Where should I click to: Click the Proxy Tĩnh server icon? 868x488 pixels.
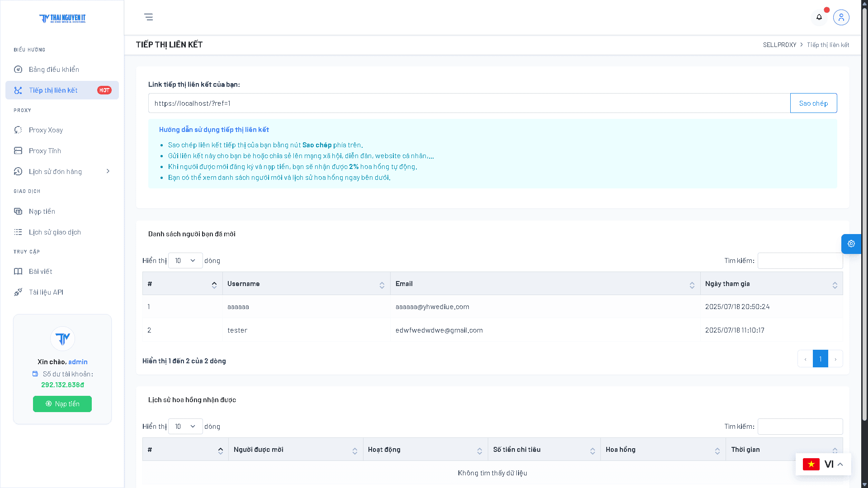pos(18,150)
